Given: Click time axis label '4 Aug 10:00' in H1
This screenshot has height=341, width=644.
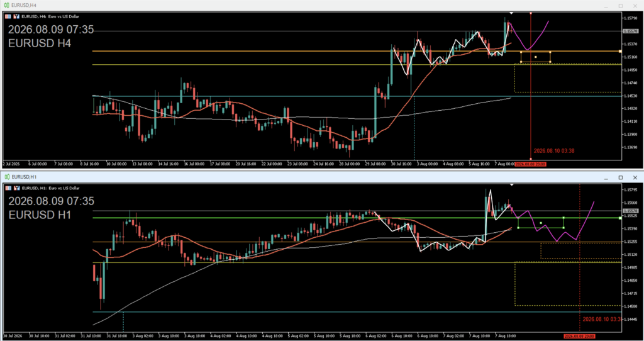Looking at the screenshot, I should point(247,336).
